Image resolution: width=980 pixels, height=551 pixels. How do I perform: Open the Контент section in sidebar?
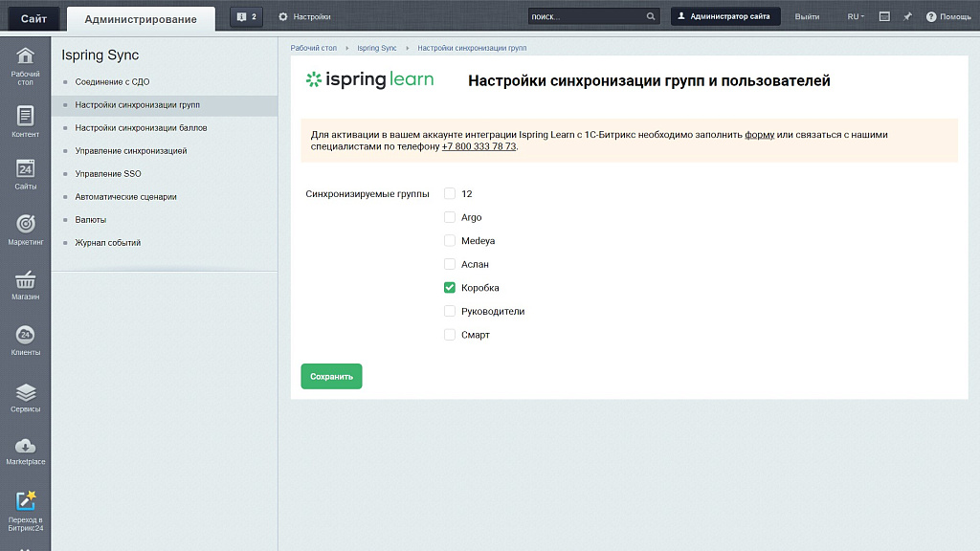26,121
